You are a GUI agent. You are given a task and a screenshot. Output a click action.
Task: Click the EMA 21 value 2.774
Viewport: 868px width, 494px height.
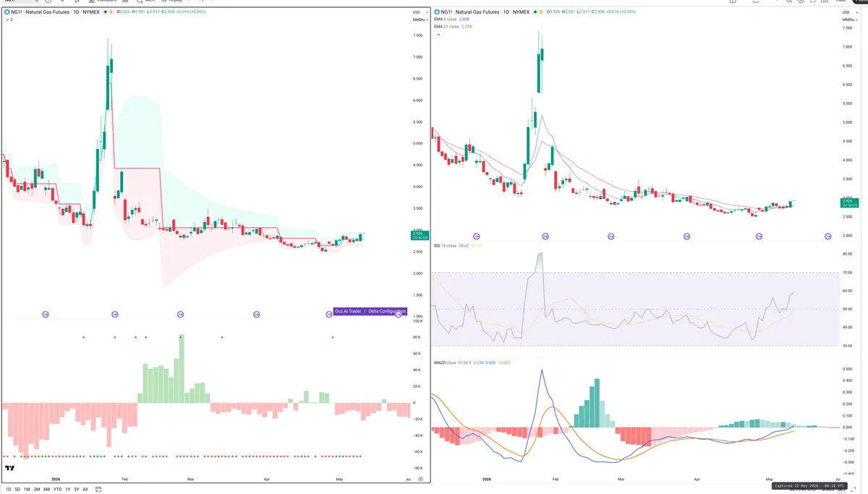coord(467,26)
